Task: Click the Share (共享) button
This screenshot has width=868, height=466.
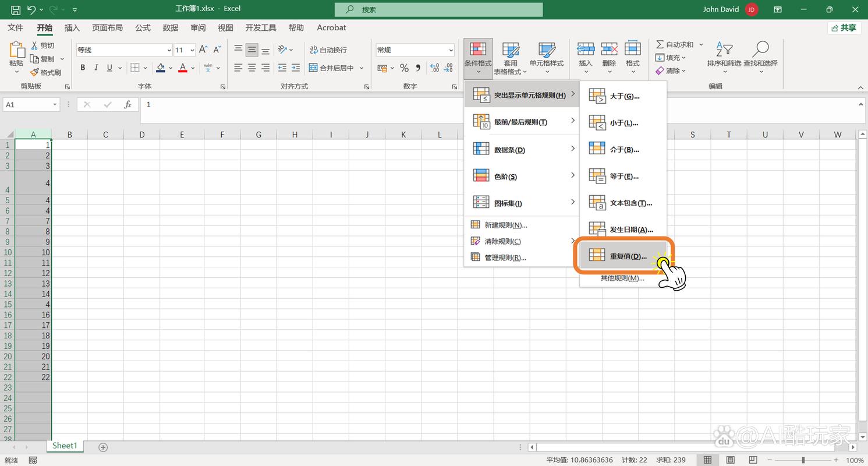Action: (844, 28)
